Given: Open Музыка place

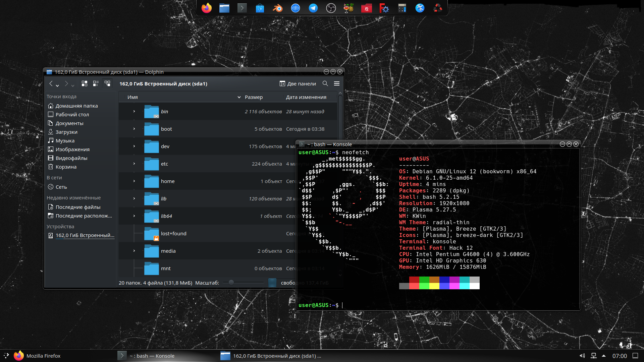Looking at the screenshot, I should click(80, 140).
